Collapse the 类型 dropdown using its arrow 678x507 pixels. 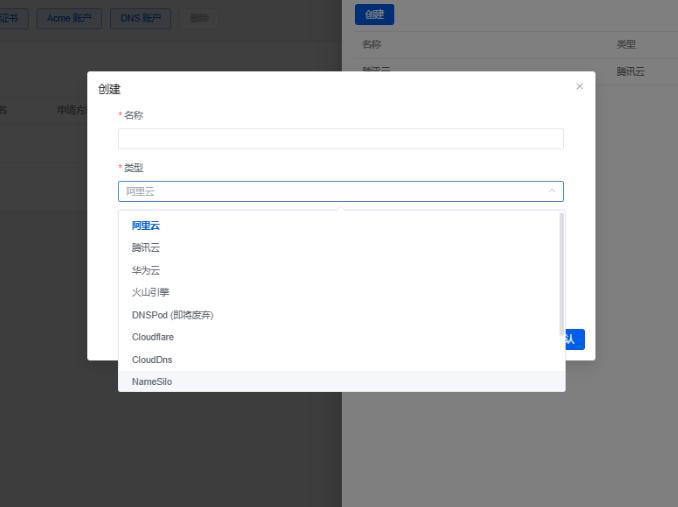552,191
